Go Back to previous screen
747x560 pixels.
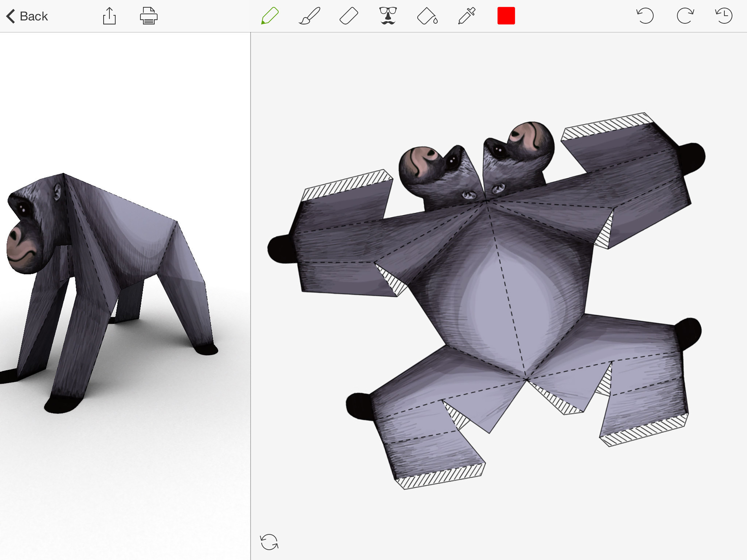[27, 16]
